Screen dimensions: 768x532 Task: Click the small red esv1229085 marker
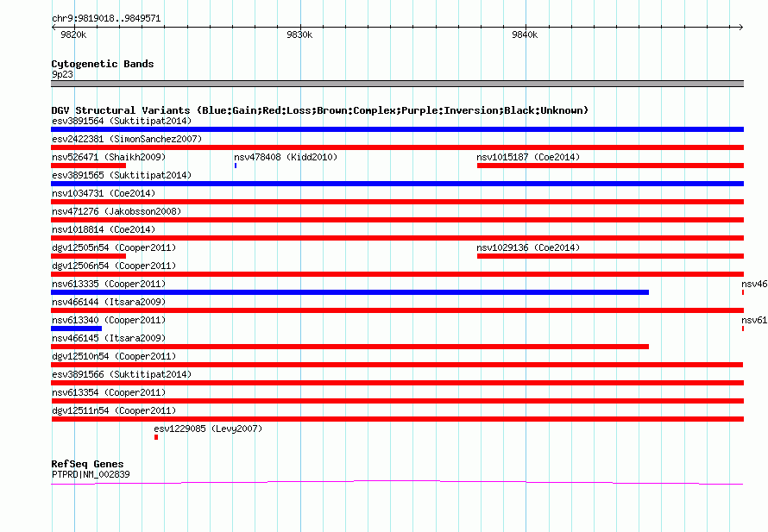coord(156,437)
